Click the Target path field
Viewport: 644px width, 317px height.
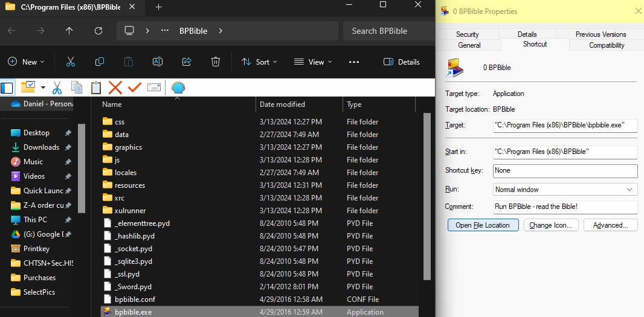click(565, 125)
